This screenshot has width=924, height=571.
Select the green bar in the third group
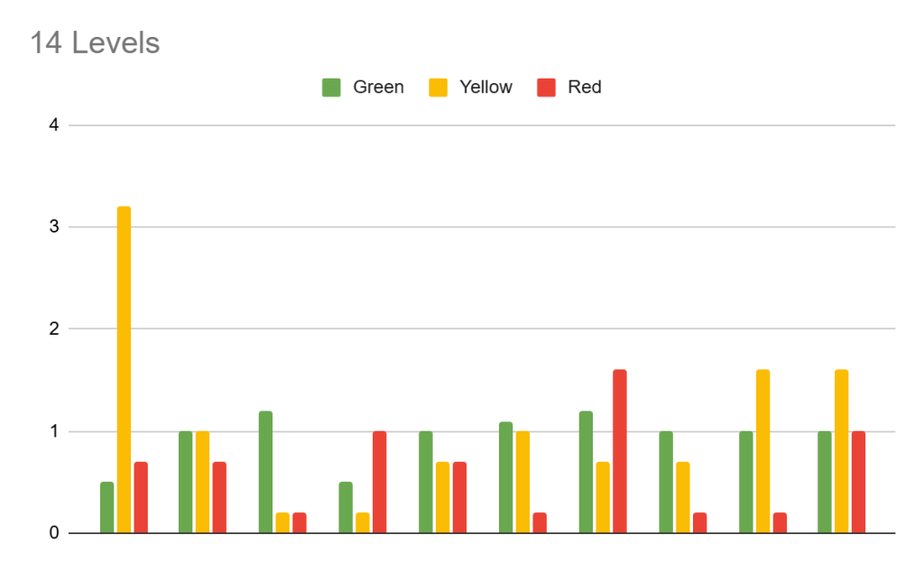[x=265, y=472]
